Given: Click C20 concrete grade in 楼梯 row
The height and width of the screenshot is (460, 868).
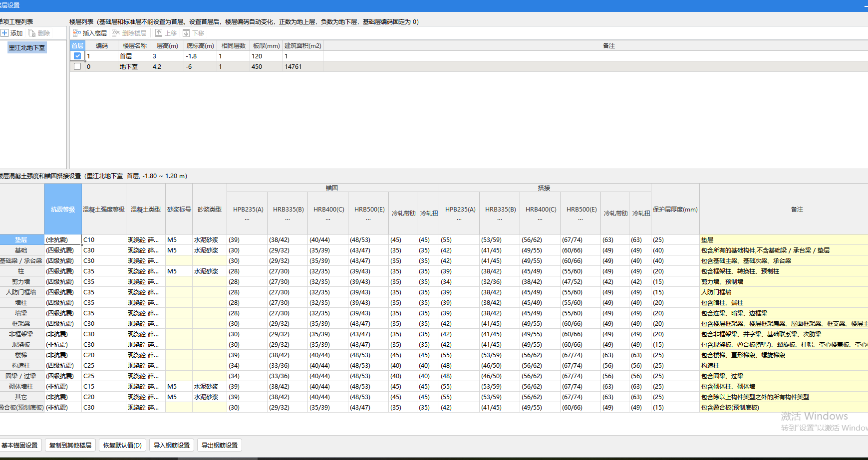Looking at the screenshot, I should point(104,355).
